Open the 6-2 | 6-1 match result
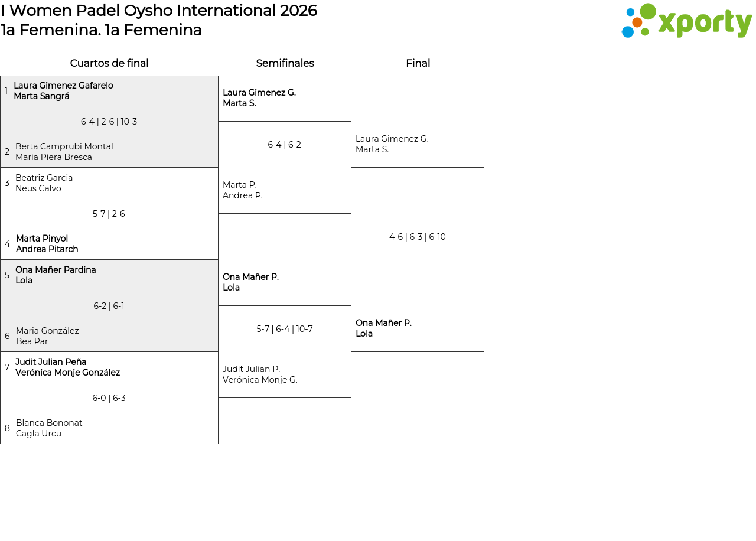The image size is (756, 541). (109, 306)
